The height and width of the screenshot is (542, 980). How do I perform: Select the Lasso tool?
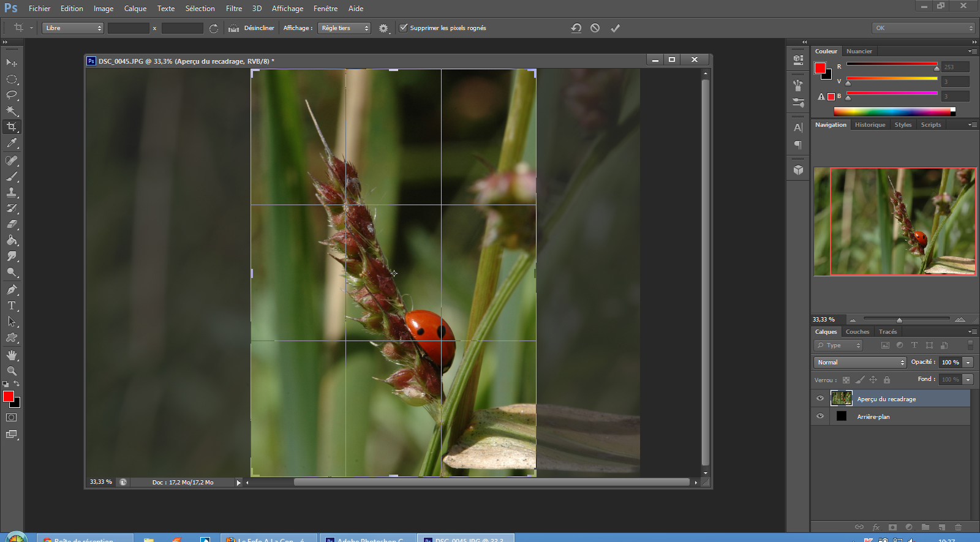12,95
